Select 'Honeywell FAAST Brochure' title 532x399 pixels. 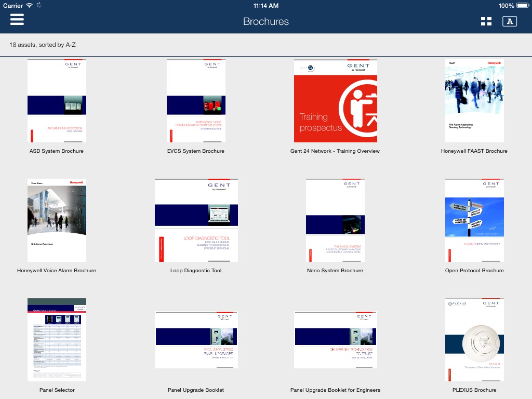(474, 151)
